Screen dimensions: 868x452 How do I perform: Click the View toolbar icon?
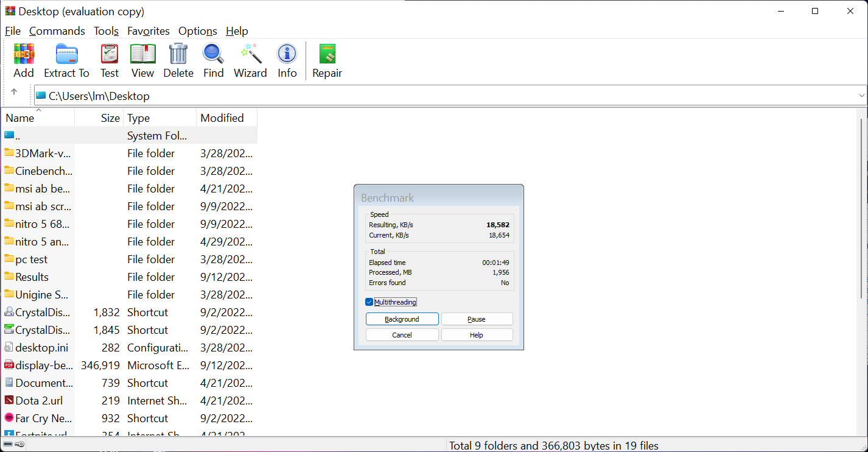click(142, 54)
